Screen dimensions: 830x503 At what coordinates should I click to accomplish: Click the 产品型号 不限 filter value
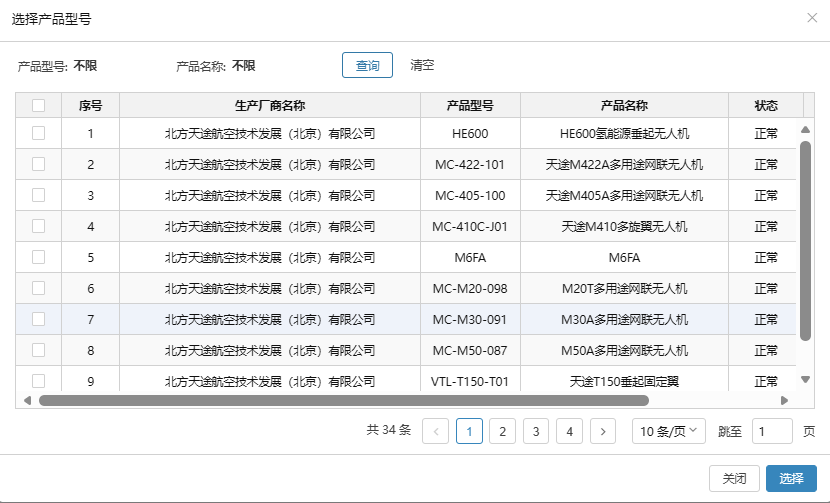pos(85,66)
